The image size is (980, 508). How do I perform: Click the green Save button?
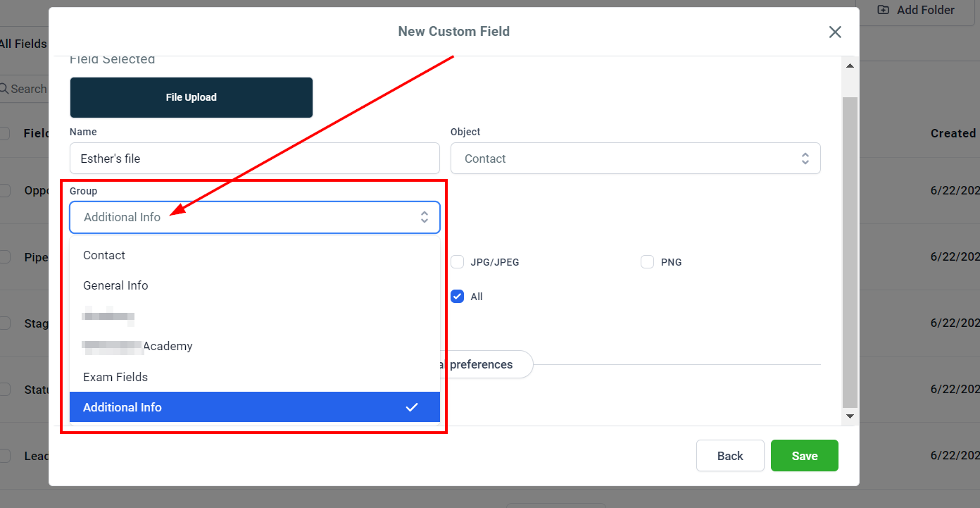(x=805, y=456)
